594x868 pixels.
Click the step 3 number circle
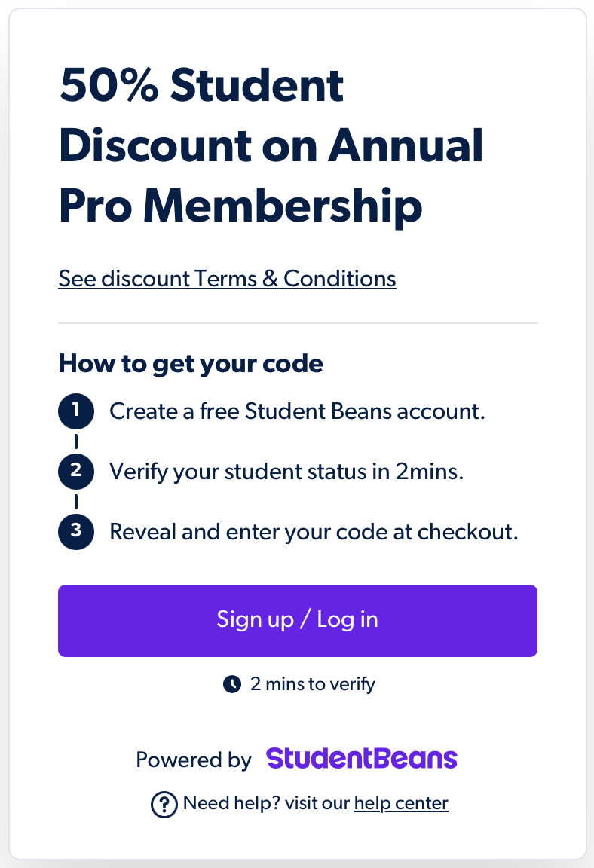coord(76,532)
